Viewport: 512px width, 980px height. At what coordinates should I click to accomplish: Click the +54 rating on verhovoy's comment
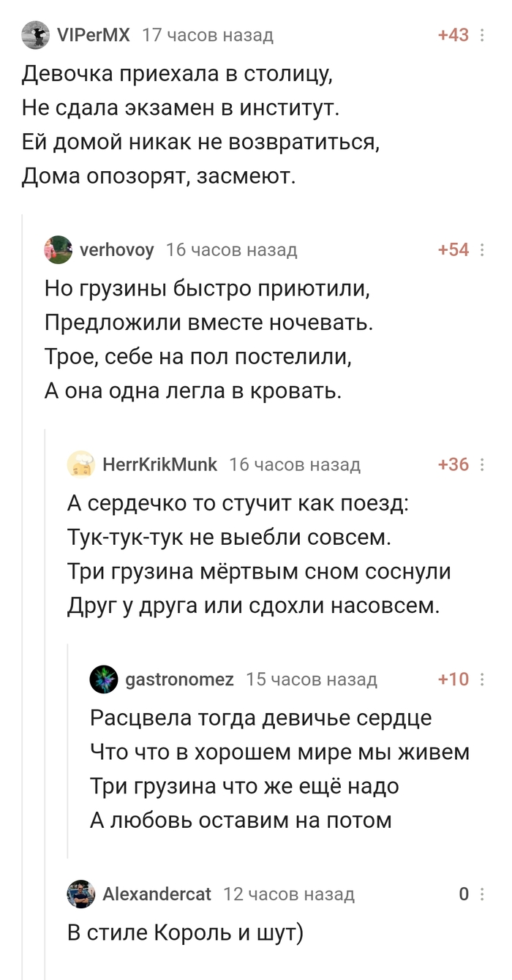[x=453, y=250]
